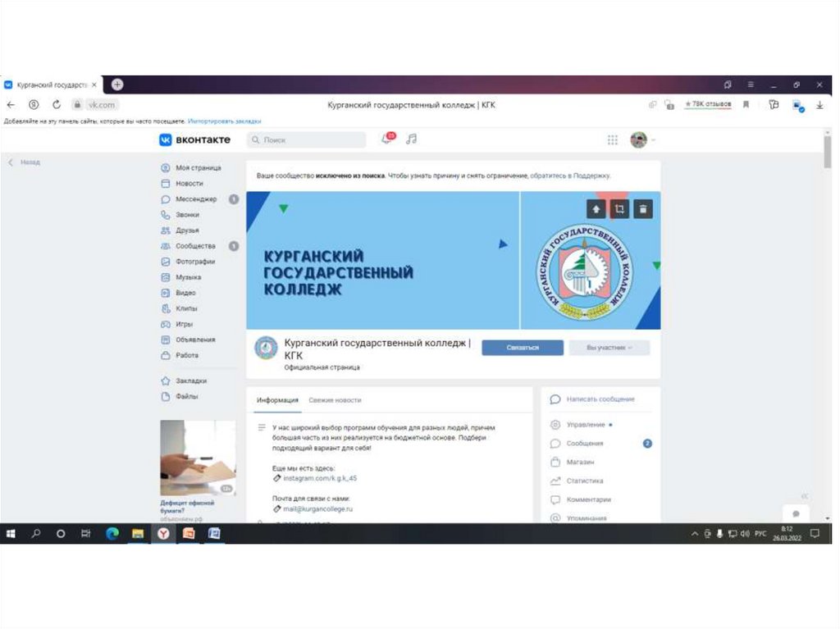Open community Магазин section
Image resolution: width=840 pixels, height=629 pixels.
[x=572, y=462]
